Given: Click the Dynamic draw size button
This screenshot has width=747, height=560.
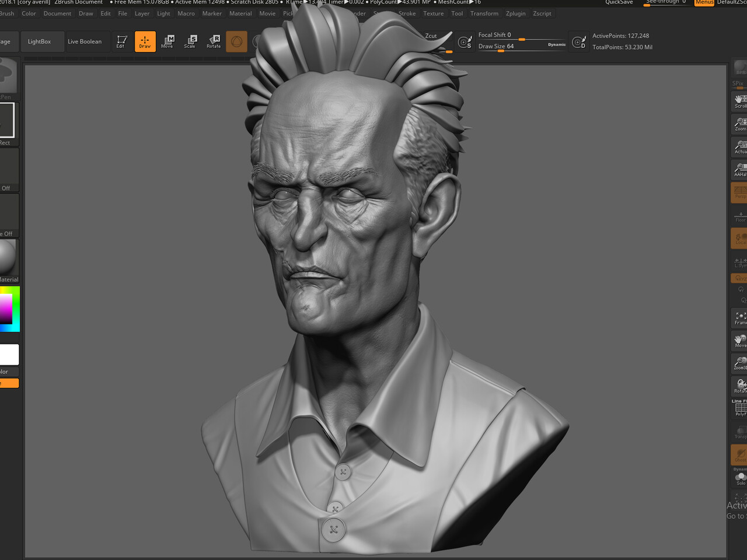Looking at the screenshot, I should click(x=557, y=45).
